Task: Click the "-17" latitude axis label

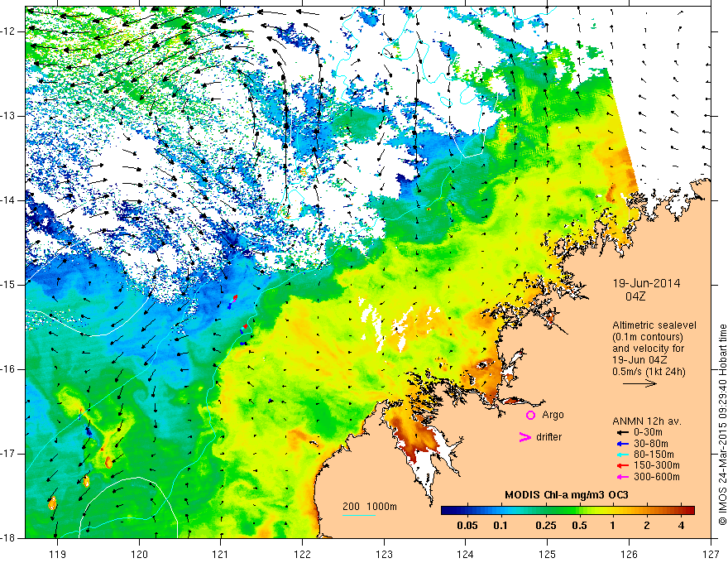Action: click(9, 454)
